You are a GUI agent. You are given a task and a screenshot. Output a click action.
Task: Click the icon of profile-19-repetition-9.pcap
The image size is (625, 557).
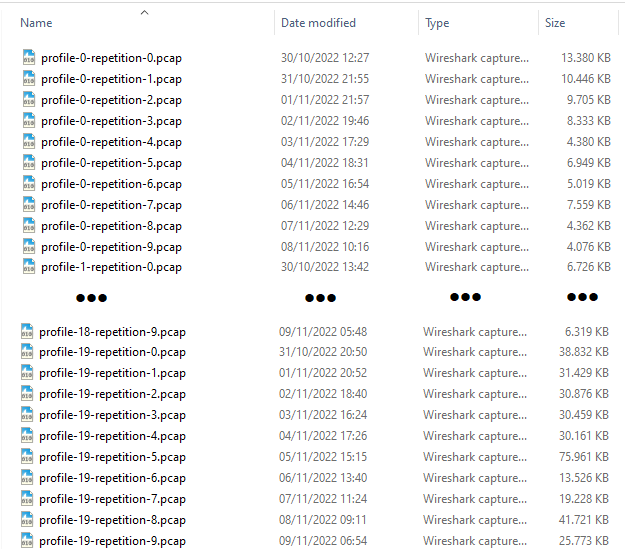[x=27, y=540]
